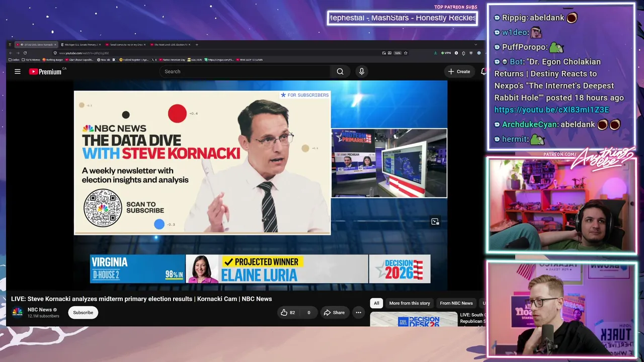Open the Decision Desk 26 recommended video thumbnail
The height and width of the screenshot is (362, 644).
(x=414, y=320)
